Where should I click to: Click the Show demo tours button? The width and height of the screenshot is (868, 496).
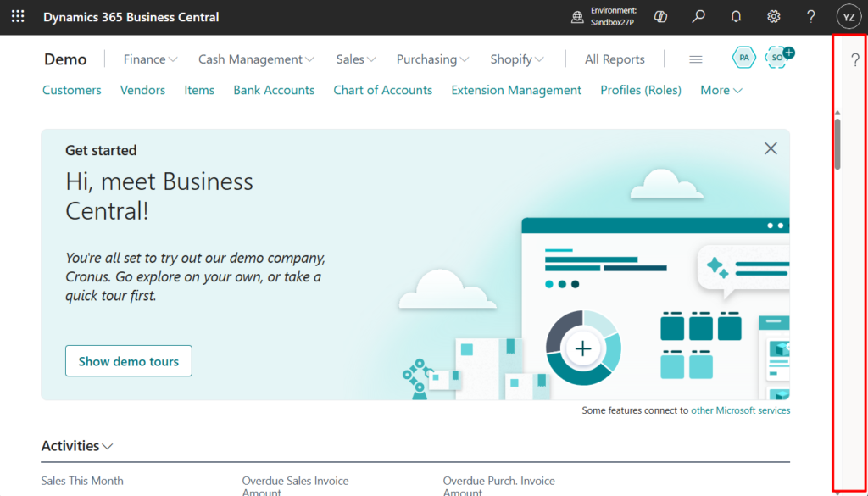[x=129, y=361]
